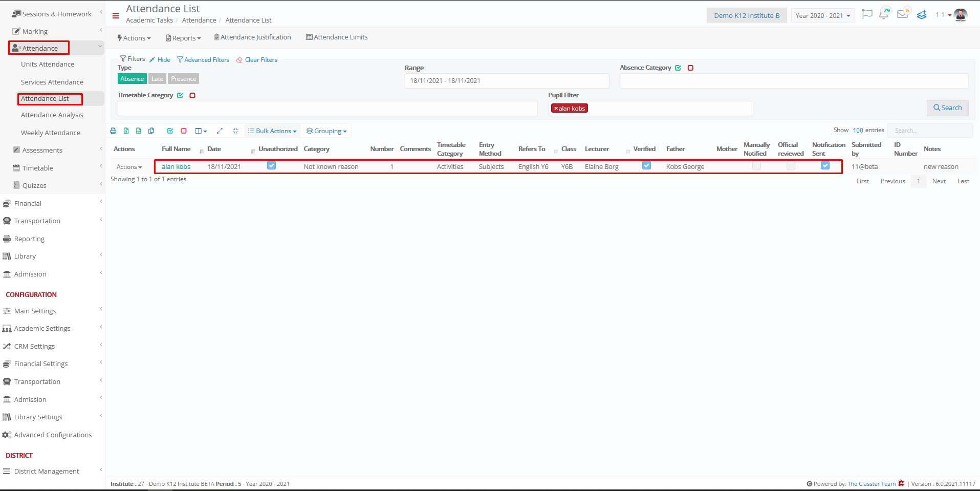Viewport: 980px width, 491px height.
Task: Toggle Unauthorized checkbox for alan kobs
Action: tap(272, 165)
